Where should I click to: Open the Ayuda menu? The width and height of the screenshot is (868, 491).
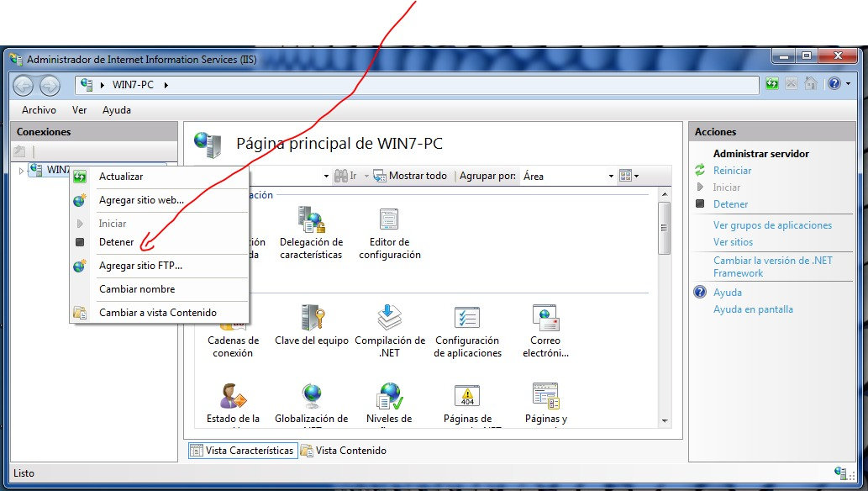coord(117,110)
